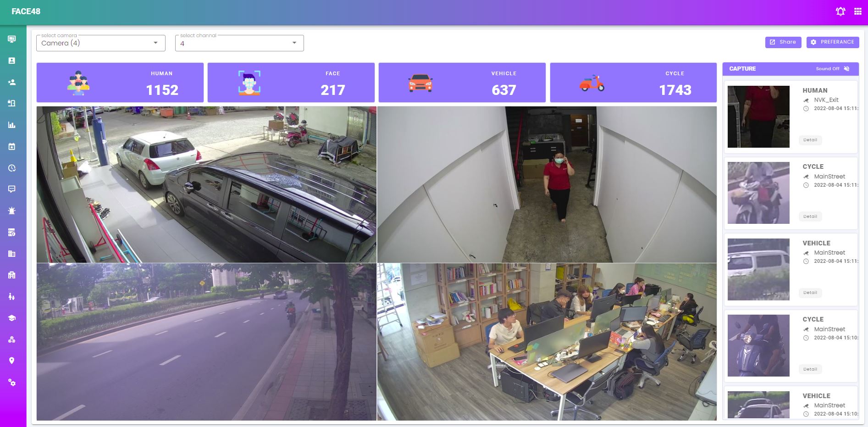Open the hospital building sidebar icon
This screenshot has width=868, height=427.
coord(12,275)
